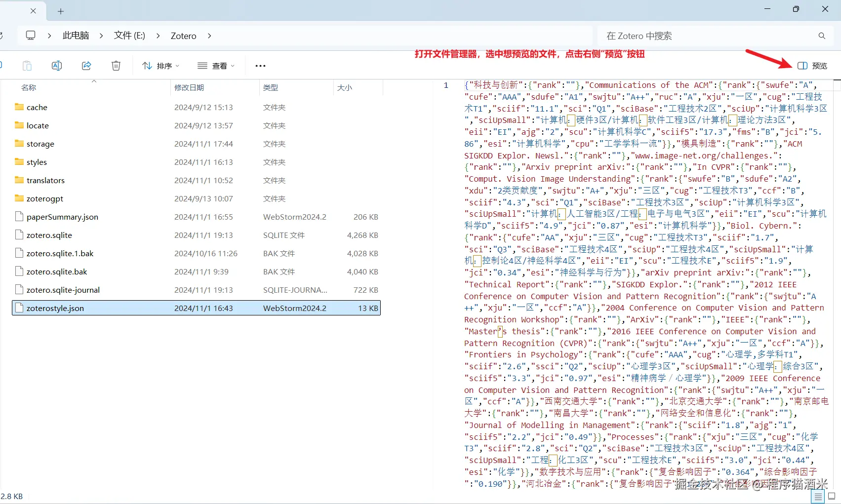Select the zoterogpt folder

tap(196, 198)
